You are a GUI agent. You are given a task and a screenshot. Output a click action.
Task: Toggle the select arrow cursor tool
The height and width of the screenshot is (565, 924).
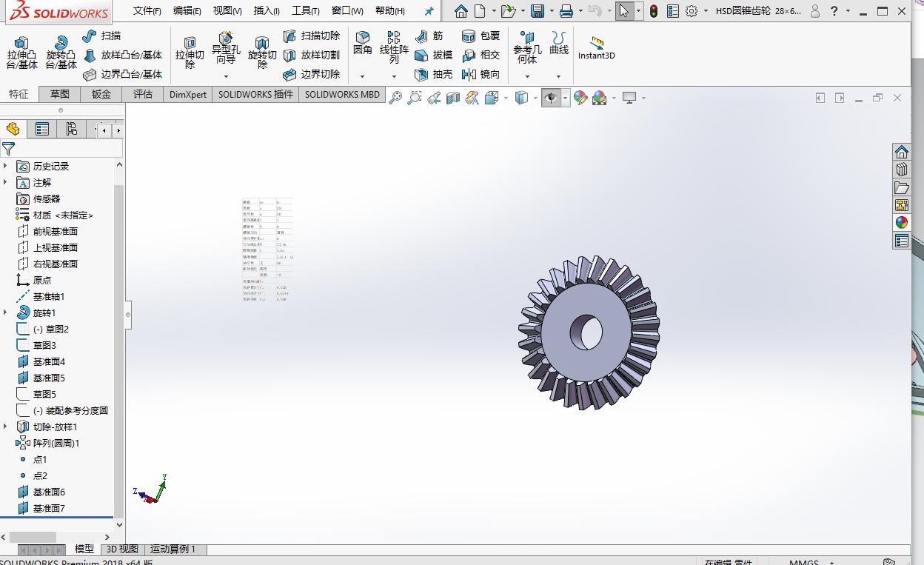[x=625, y=11]
